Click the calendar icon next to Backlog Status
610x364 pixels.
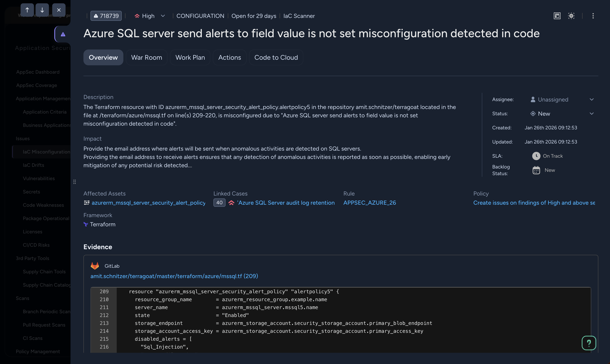point(536,170)
